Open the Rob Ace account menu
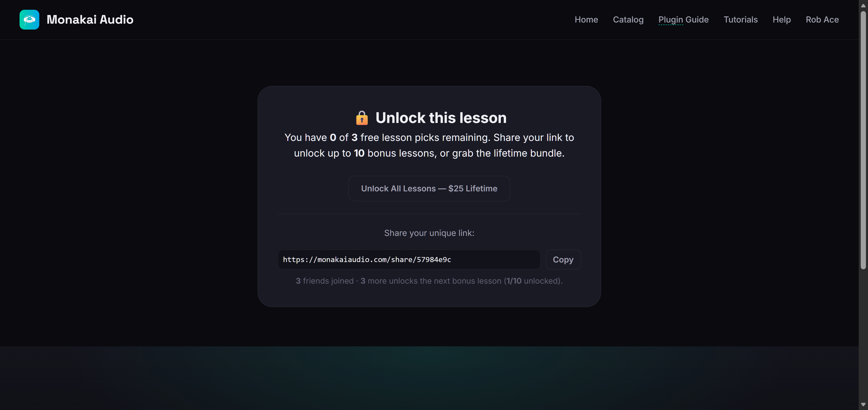The width and height of the screenshot is (868, 410). 822,20
